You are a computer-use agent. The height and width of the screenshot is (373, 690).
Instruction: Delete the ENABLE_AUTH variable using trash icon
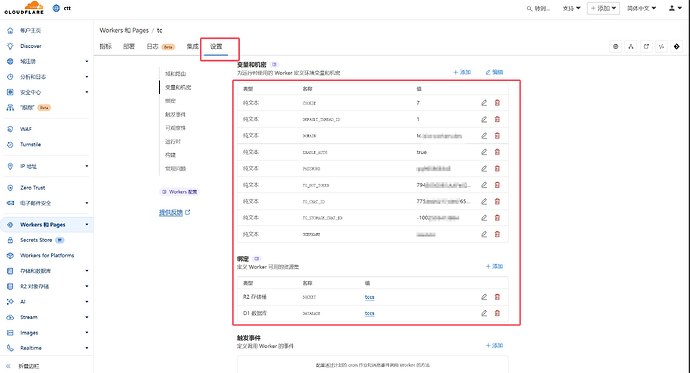[x=497, y=152]
